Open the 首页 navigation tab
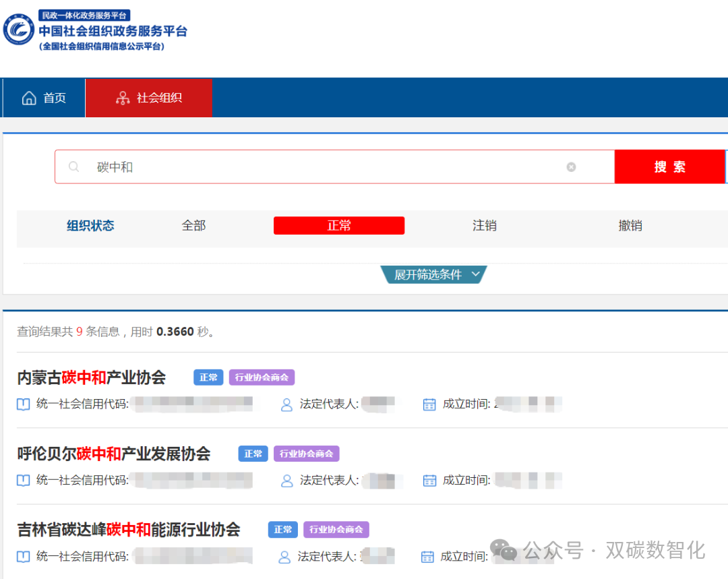 pos(44,98)
